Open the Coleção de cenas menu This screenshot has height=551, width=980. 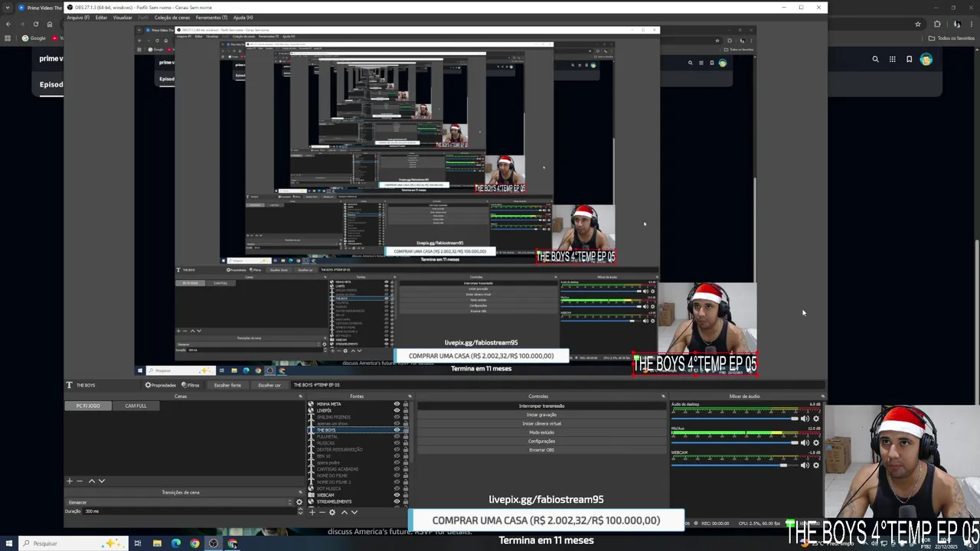(x=172, y=18)
